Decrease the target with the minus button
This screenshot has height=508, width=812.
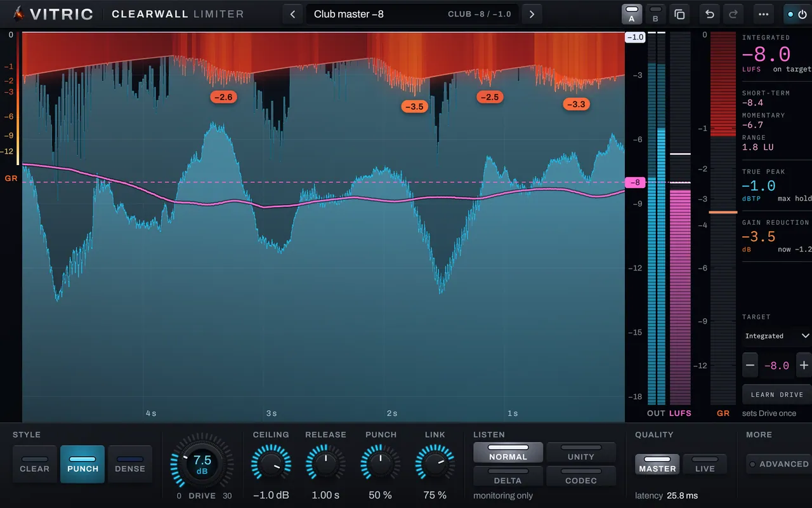tap(750, 365)
